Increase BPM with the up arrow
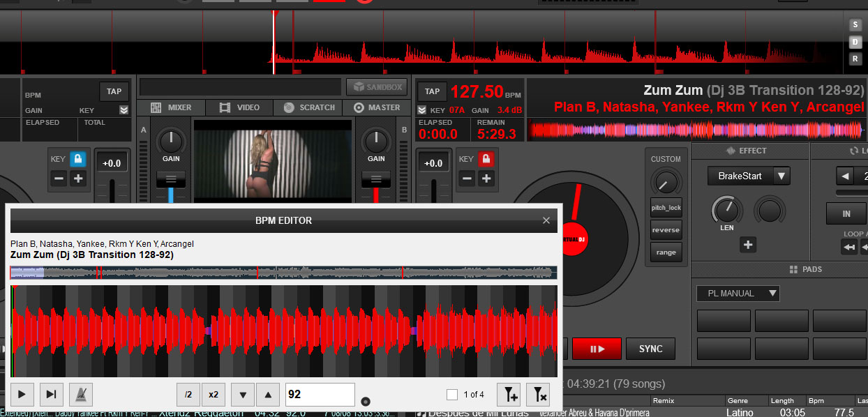Screen dimensions: 868x417 [x=269, y=394]
